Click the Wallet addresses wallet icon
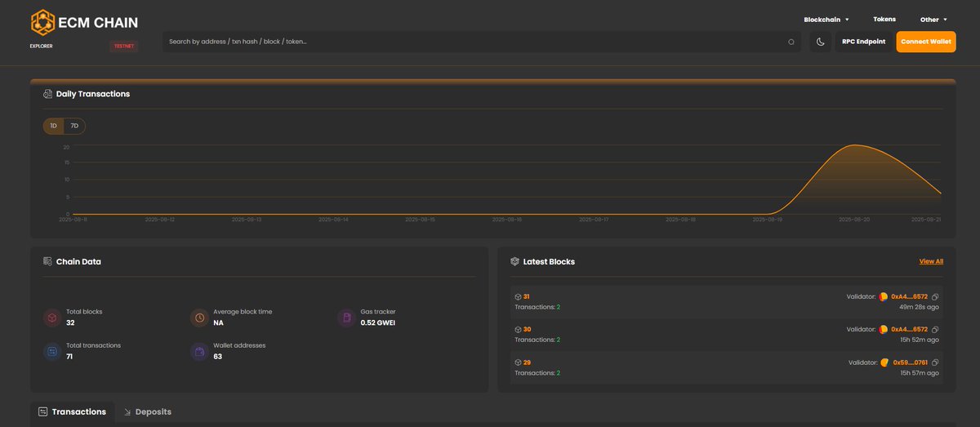This screenshot has width=980, height=427. pos(199,351)
